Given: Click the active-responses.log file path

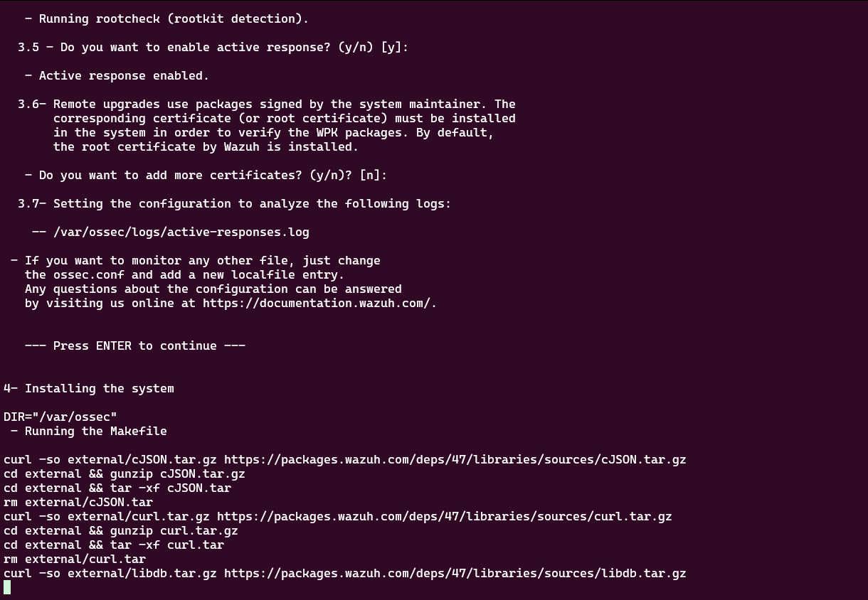Looking at the screenshot, I should 181,232.
